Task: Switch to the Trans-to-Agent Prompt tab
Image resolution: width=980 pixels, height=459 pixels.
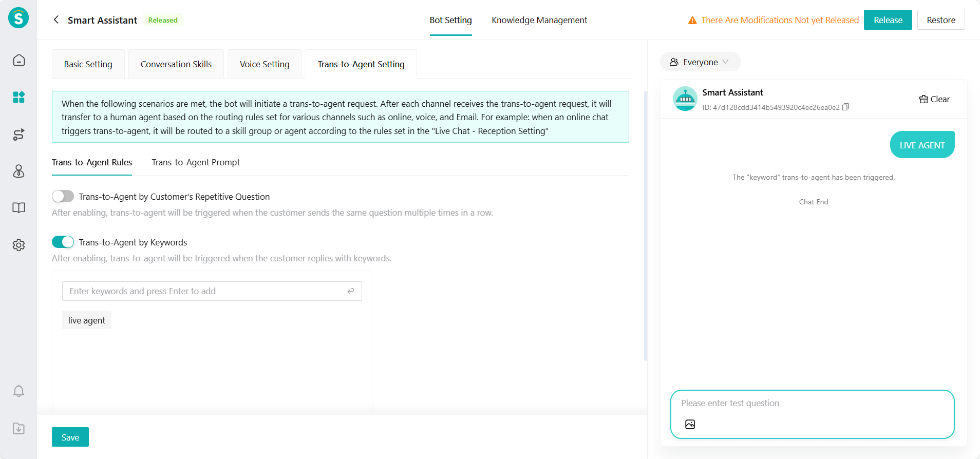Action: [196, 162]
